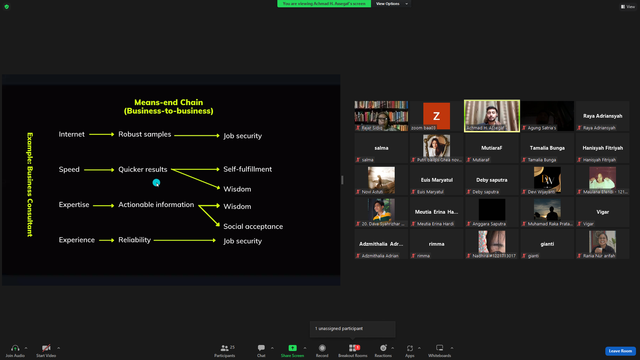Select the Euis Maryatul participant tile
The width and height of the screenshot is (640, 360).
pyautogui.click(x=436, y=180)
